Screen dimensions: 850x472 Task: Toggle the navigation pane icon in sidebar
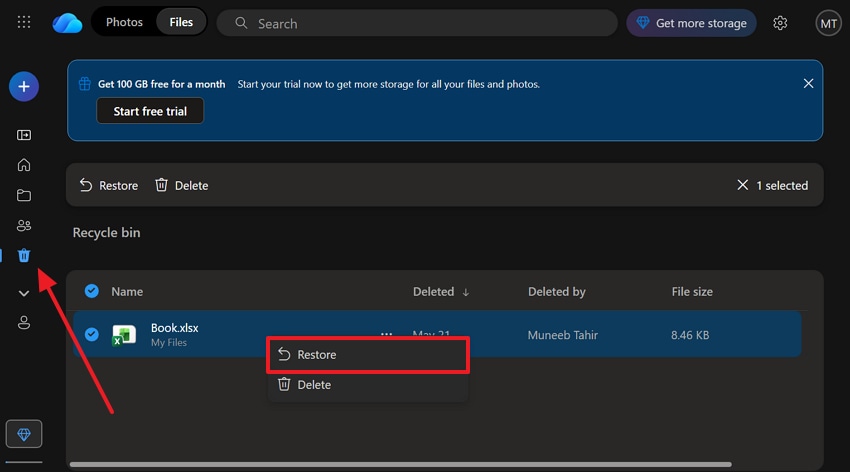pos(24,135)
